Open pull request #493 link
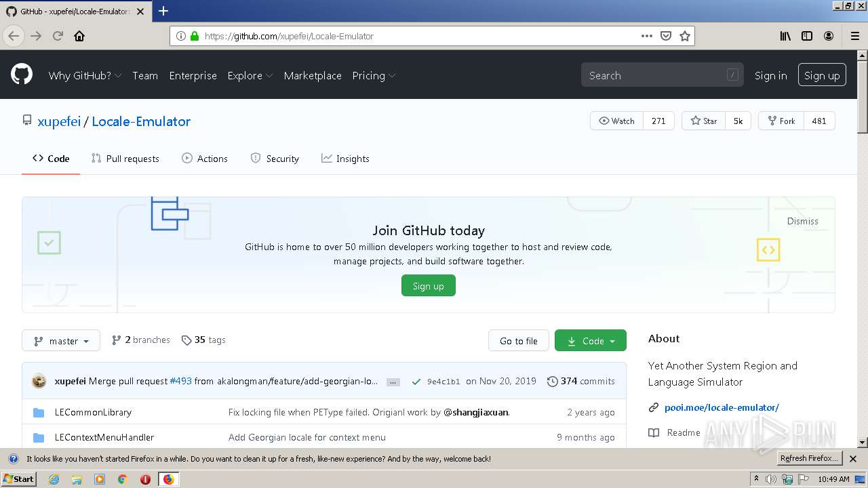 click(x=180, y=381)
